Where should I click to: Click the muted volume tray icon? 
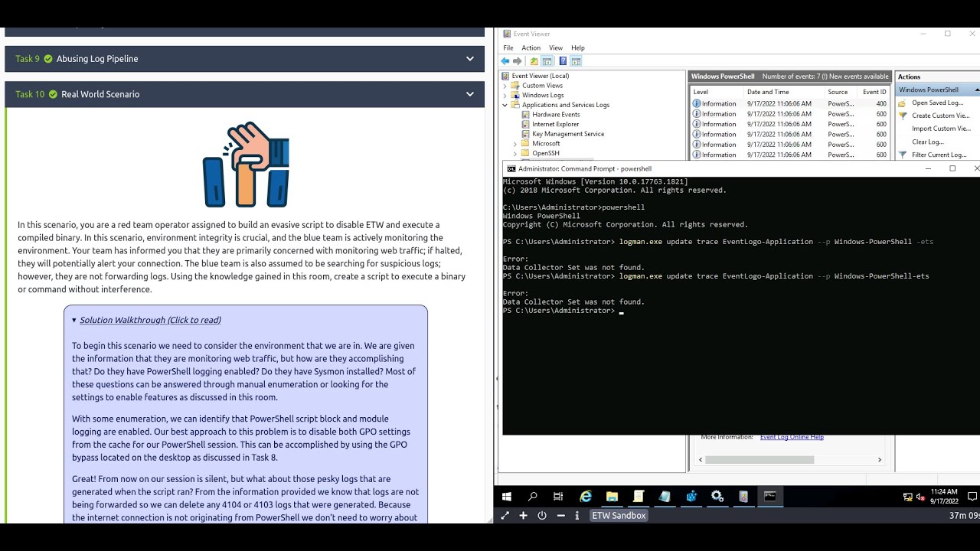coord(920,497)
